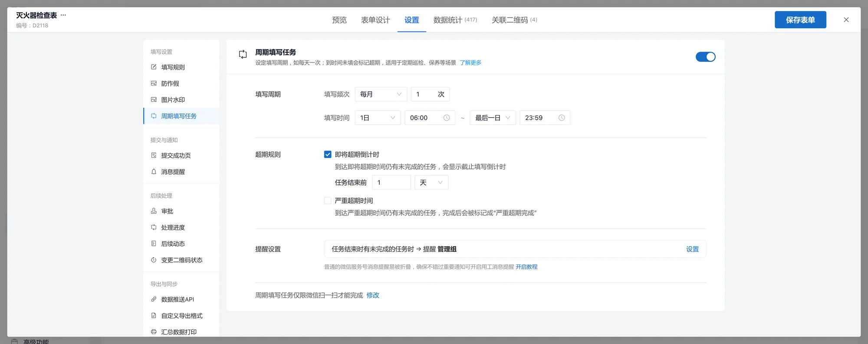Open the 关联二维码 tab

coord(514,20)
